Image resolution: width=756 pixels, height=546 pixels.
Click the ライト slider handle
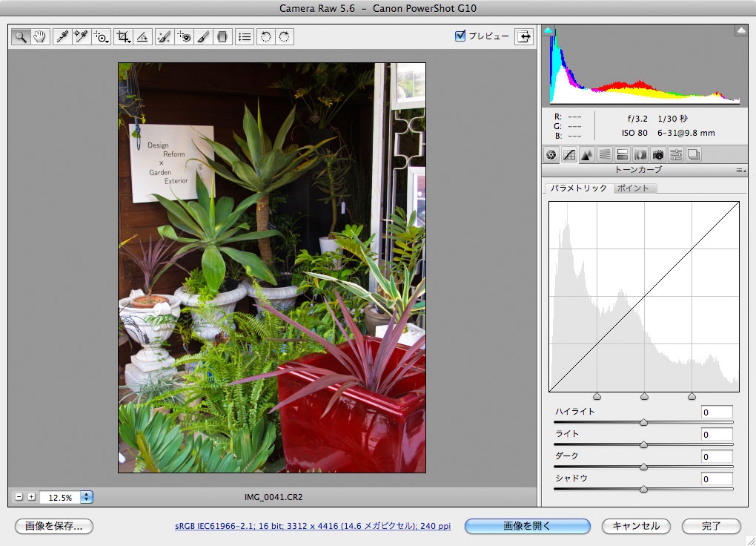tap(643, 444)
